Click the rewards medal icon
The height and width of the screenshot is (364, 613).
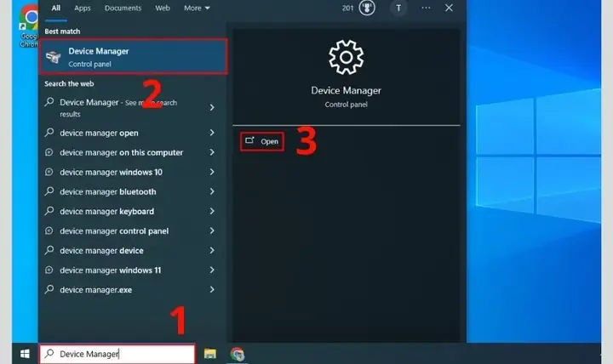point(367,8)
